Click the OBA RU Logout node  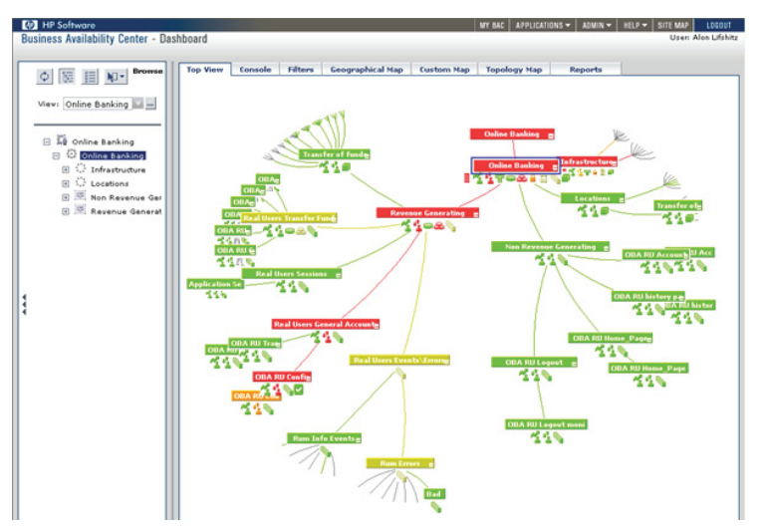coord(534,363)
